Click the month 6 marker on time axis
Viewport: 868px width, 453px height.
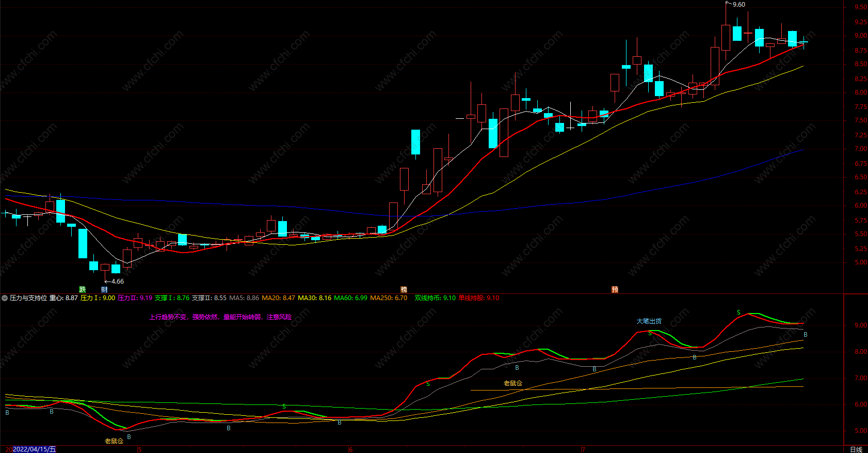coord(351,449)
